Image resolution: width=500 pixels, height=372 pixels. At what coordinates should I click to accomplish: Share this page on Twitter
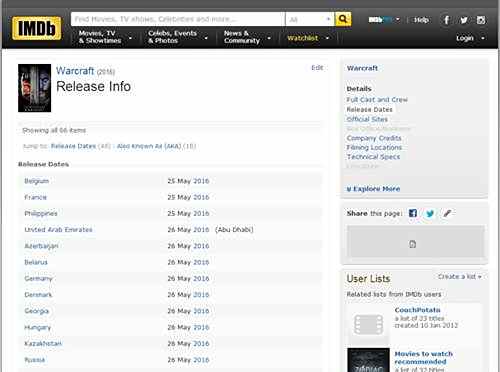click(x=430, y=213)
